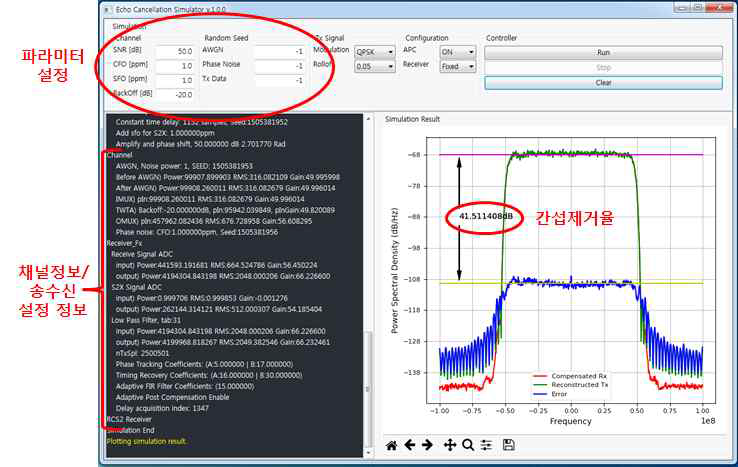
Task: Click the Back arrow to previous view
Action: (410, 445)
